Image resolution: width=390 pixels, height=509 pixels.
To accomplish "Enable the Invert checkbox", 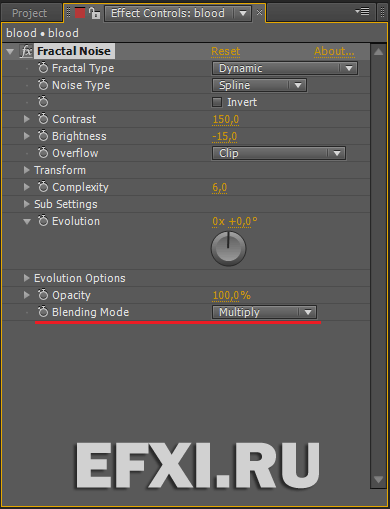I will (217, 102).
